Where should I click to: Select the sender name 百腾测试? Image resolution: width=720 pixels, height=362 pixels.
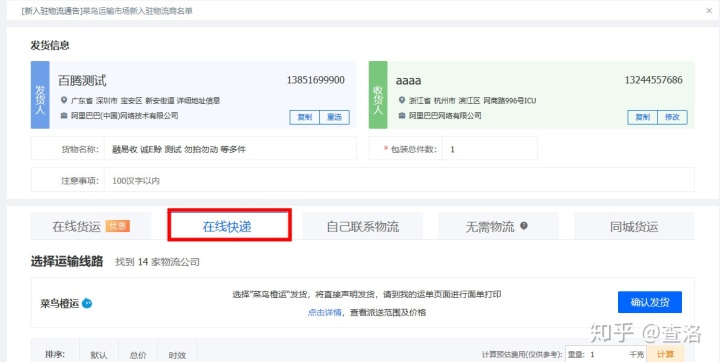pyautogui.click(x=82, y=80)
